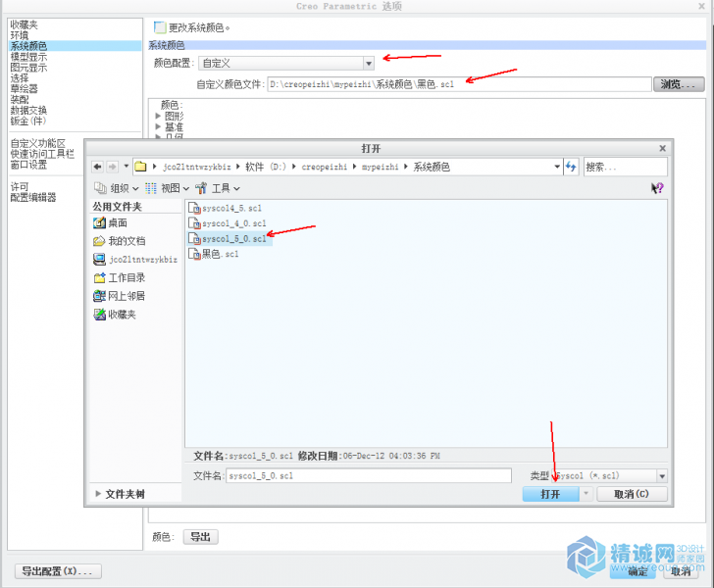714x588 pixels.
Task: Click the 导出 colors export button
Action: (x=201, y=537)
